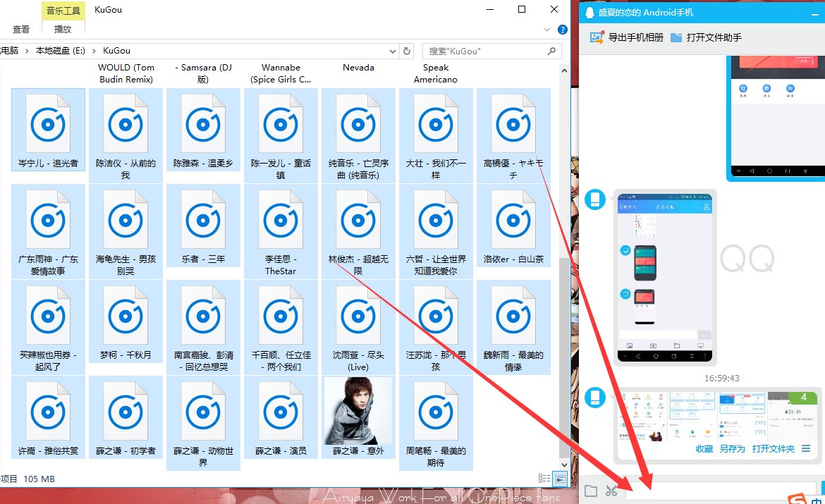
Task: Open the 16:59:43 multi-screenshot image message
Action: [719, 417]
